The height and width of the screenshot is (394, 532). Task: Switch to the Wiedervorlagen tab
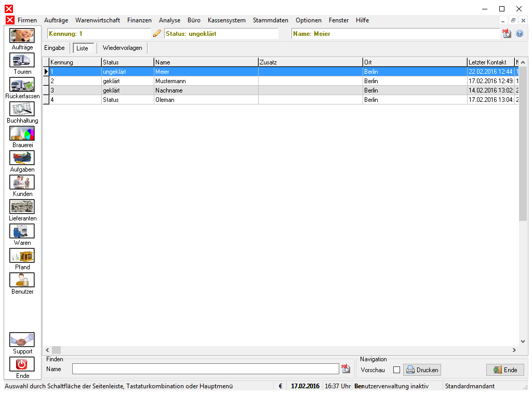point(122,48)
